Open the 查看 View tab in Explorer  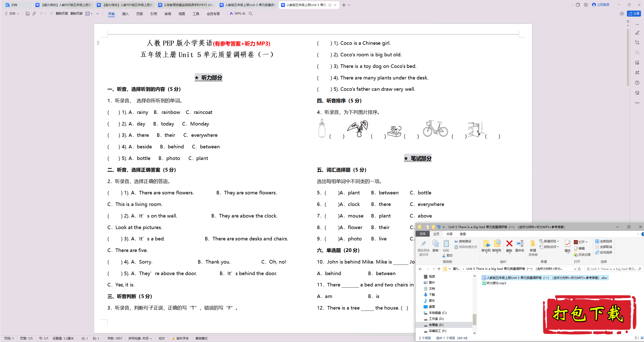tap(463, 234)
